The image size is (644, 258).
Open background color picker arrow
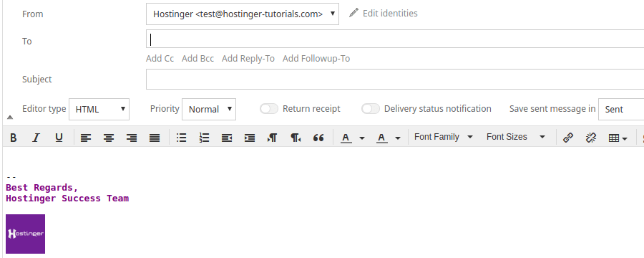(398, 138)
